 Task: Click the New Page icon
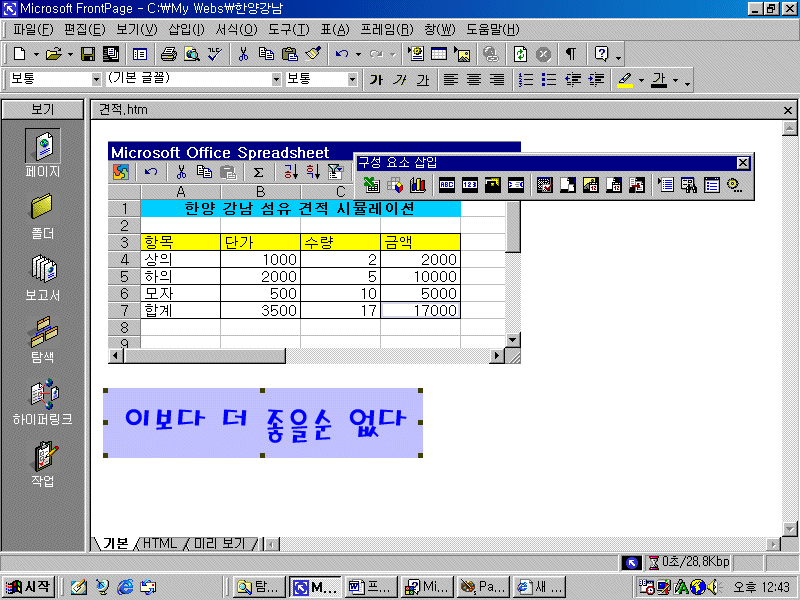[19, 54]
